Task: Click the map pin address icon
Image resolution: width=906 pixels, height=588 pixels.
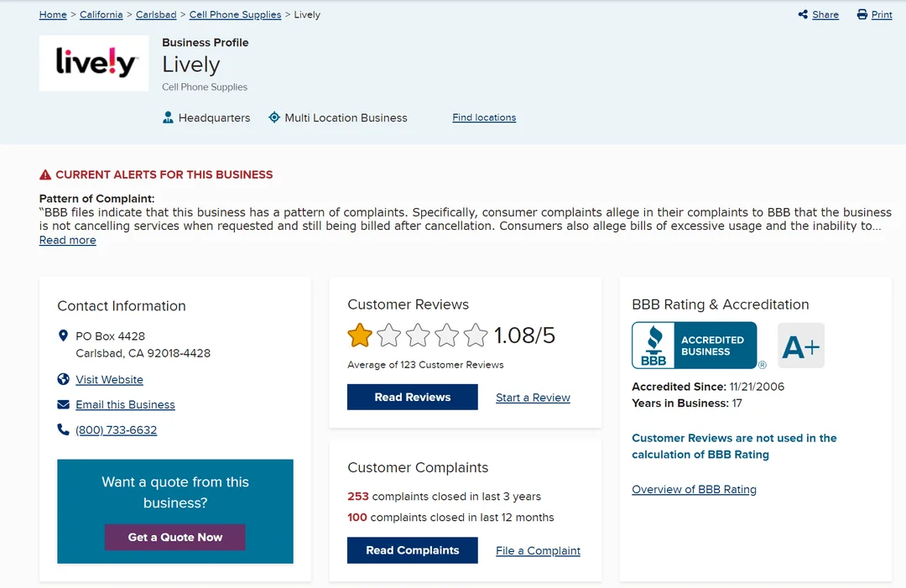Action: 64,336
